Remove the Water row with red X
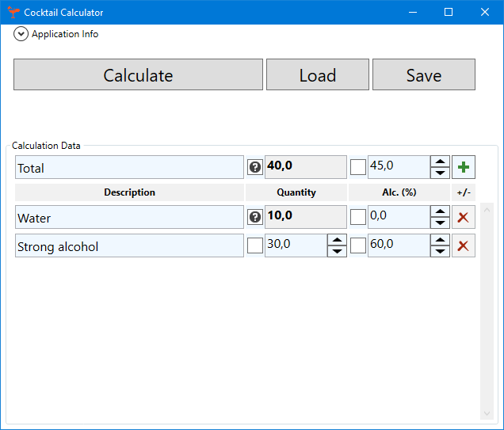This screenshot has width=504, height=430. point(464,218)
